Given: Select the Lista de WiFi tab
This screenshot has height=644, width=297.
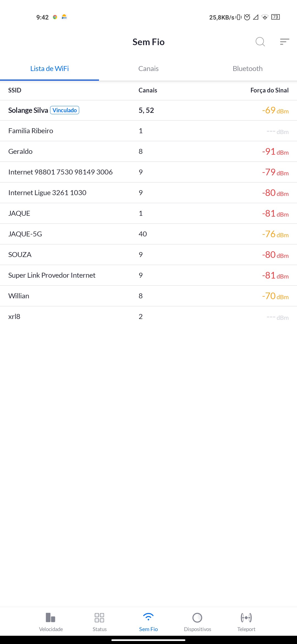Looking at the screenshot, I should (50, 69).
